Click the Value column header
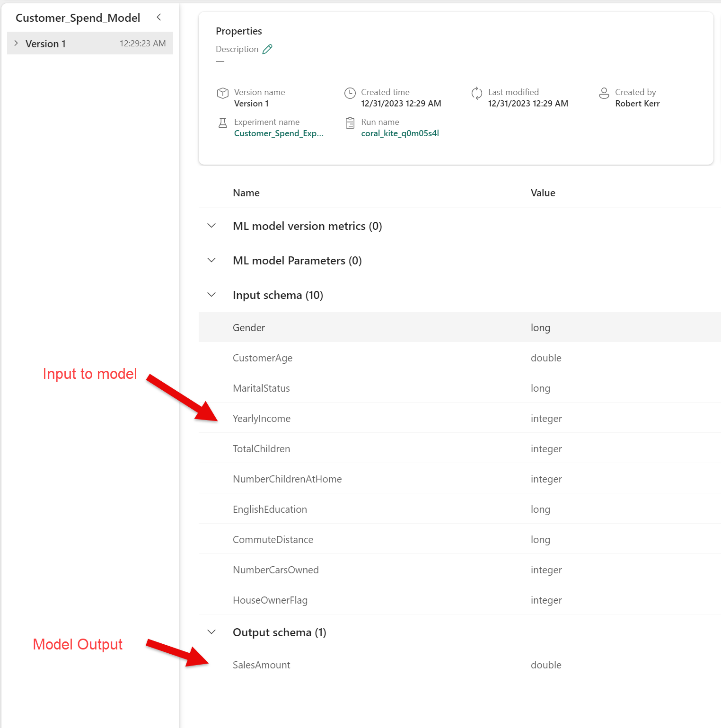The width and height of the screenshot is (721, 728). pyautogui.click(x=543, y=193)
